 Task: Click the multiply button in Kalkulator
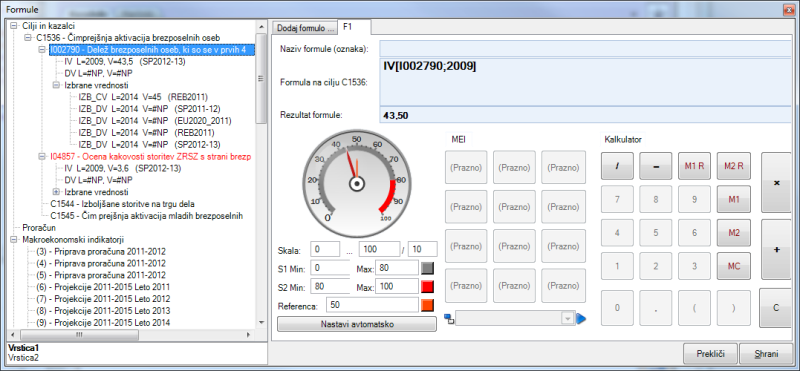(x=777, y=183)
